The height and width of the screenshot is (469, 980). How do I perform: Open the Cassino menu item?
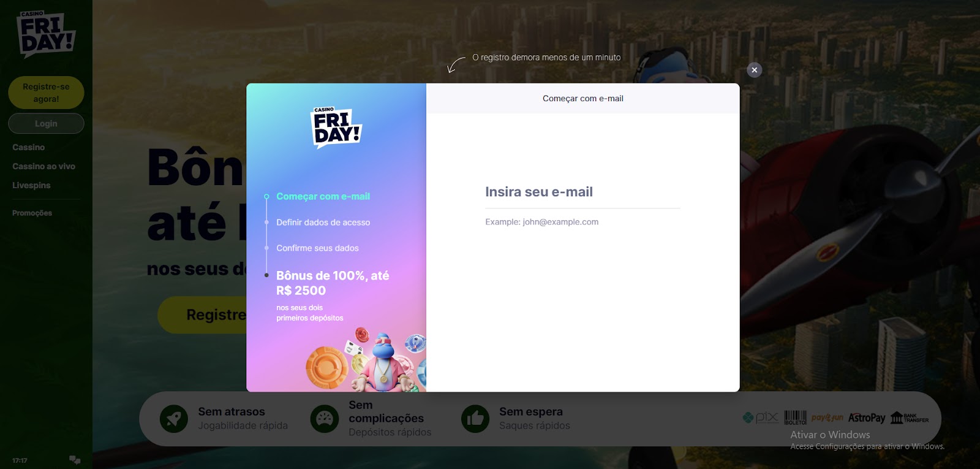pyautogui.click(x=29, y=147)
